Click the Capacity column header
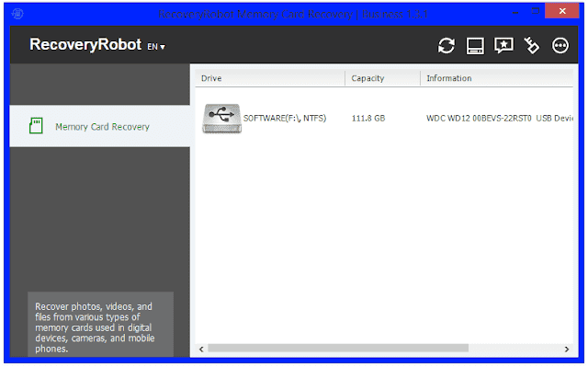 (x=382, y=78)
